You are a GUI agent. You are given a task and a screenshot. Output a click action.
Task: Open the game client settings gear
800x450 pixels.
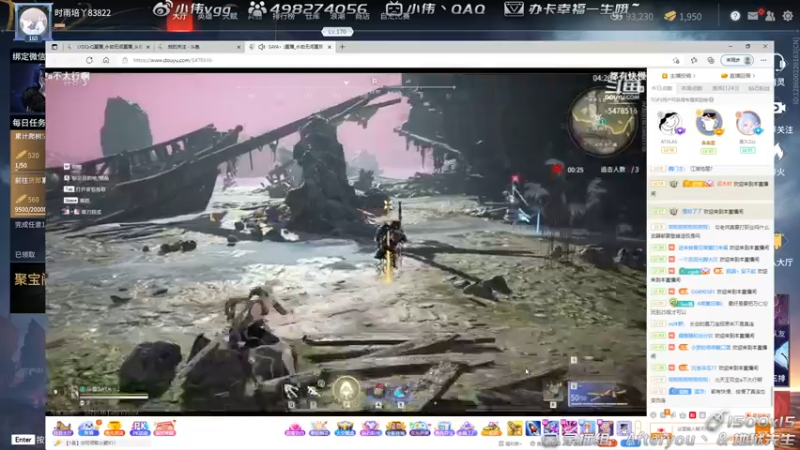point(788,16)
